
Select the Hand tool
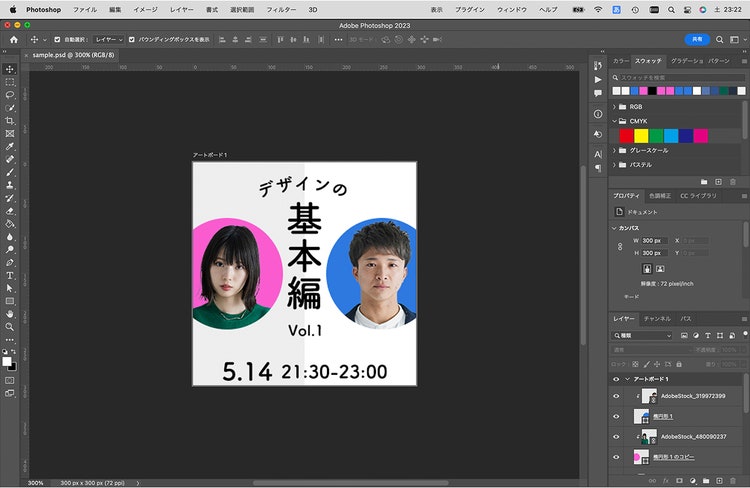[x=10, y=314]
